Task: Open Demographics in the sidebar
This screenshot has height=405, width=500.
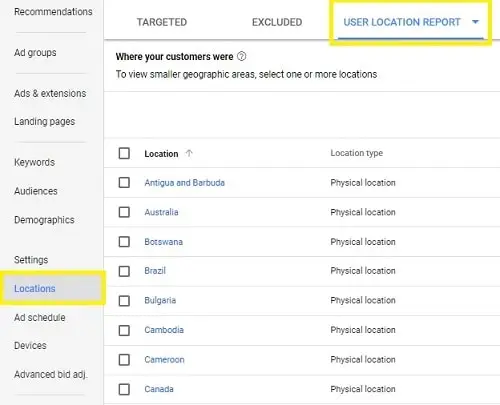Action: (44, 220)
